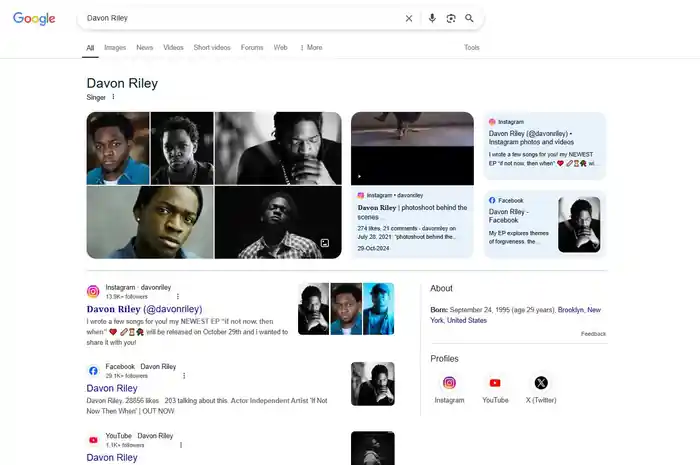700x465 pixels.
Task: Click Facebook icon on the Facebook card
Action: (x=492, y=200)
